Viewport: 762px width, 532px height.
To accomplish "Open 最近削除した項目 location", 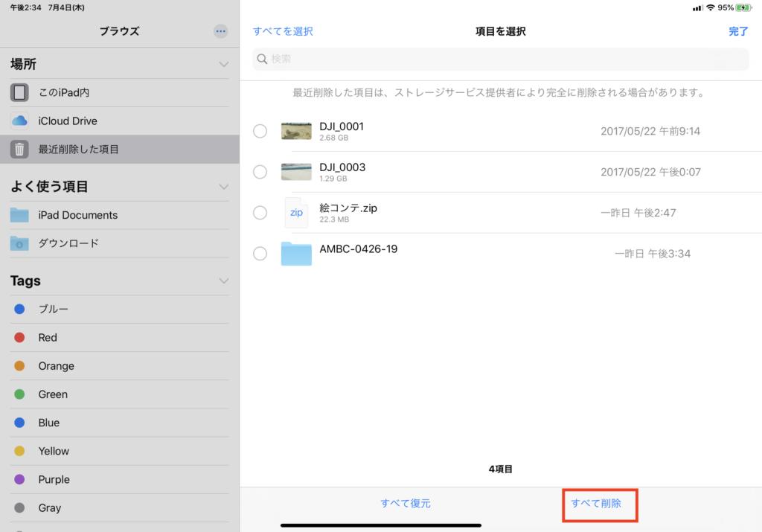I will pyautogui.click(x=120, y=149).
